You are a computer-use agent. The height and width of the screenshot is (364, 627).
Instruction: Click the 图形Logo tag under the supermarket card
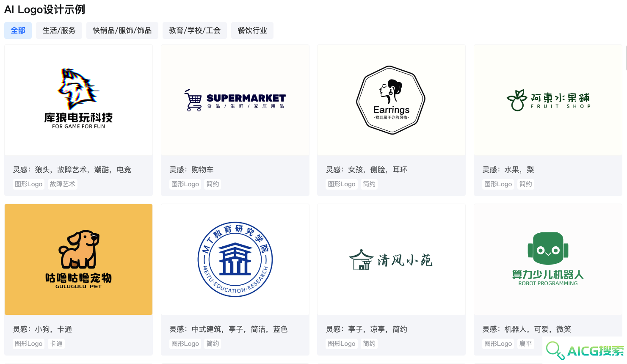(185, 184)
